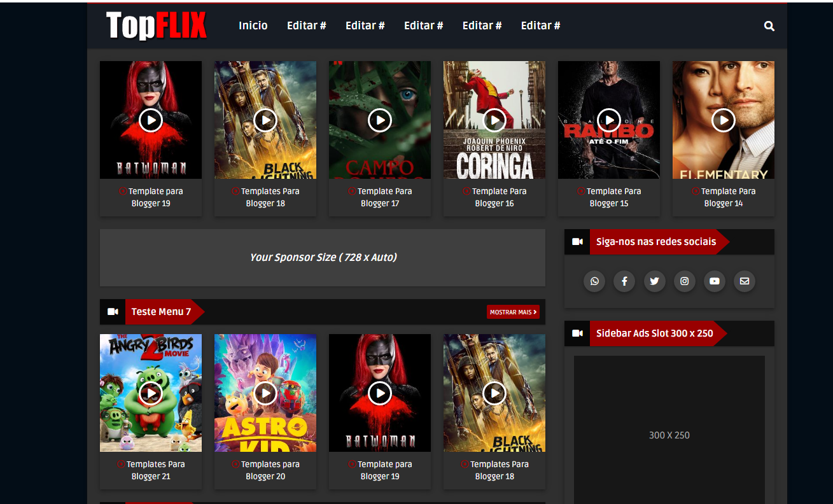Viewport: 833px width, 504px height.
Task: Open the Template Para Blogger 14 link
Action: tap(724, 197)
